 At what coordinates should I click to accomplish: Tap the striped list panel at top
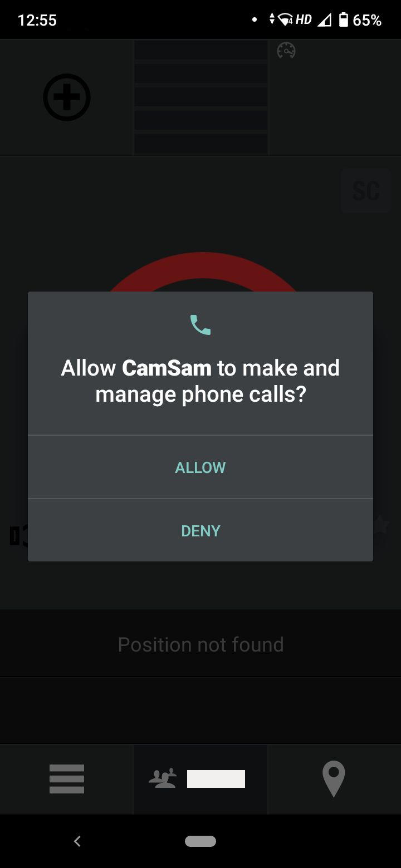(201, 97)
